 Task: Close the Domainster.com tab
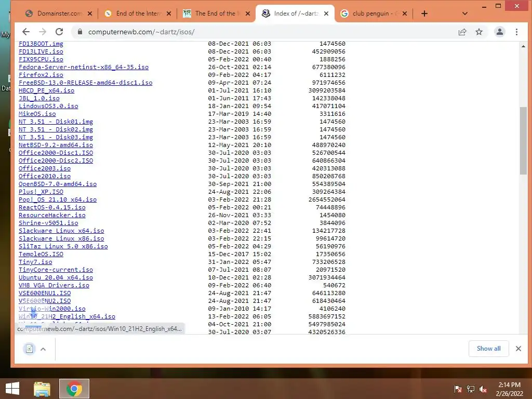89,14
